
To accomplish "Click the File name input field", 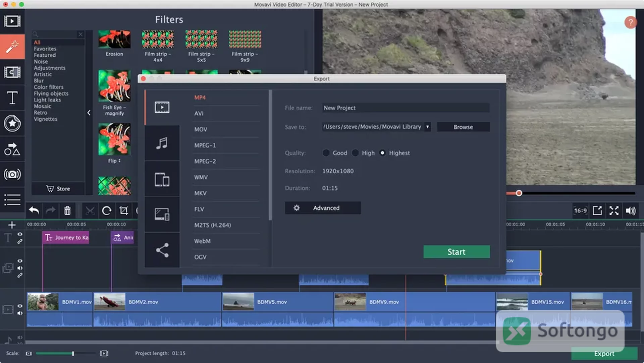I will point(406,108).
